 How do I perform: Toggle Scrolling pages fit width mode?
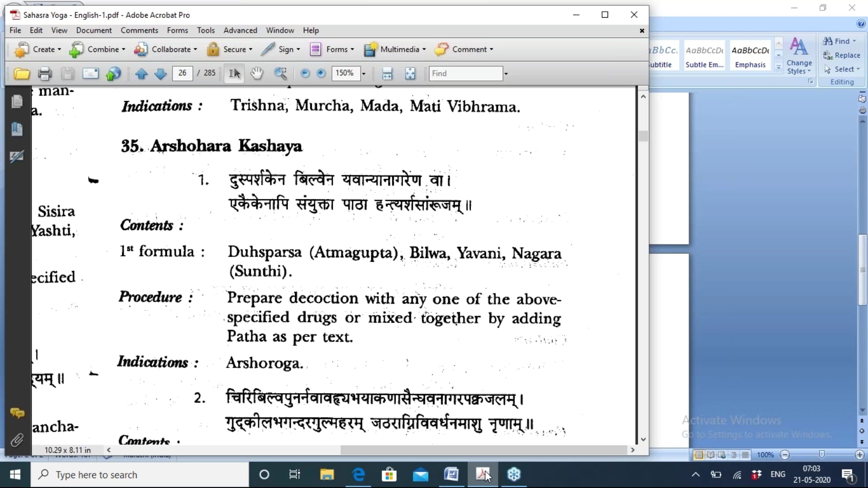[387, 73]
